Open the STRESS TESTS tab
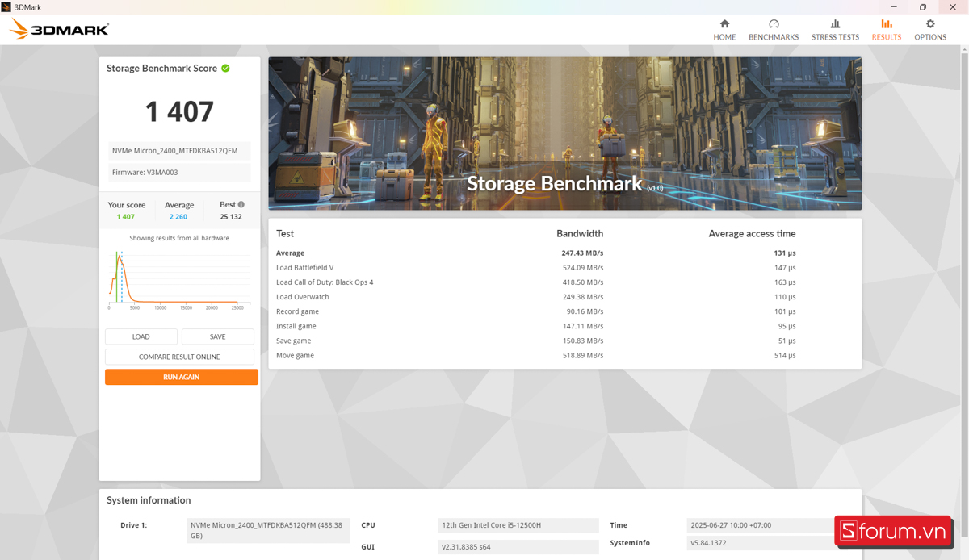The width and height of the screenshot is (969, 560). pos(835,30)
